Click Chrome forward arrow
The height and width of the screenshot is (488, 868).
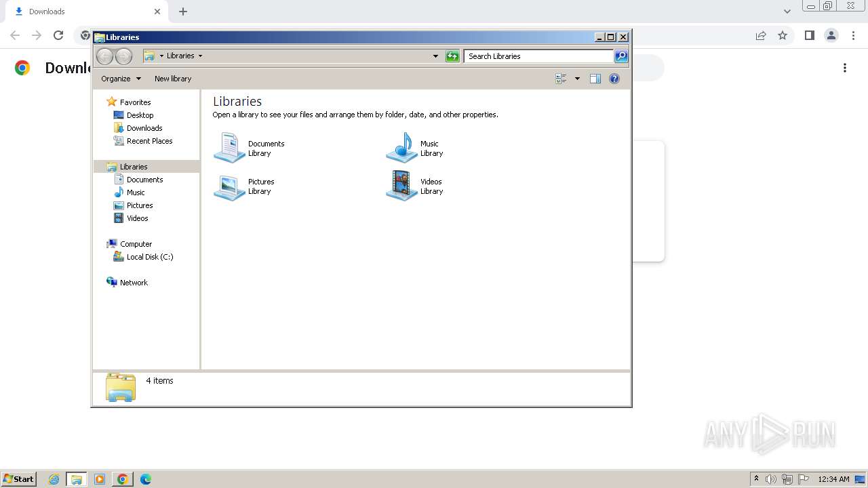pos(37,35)
